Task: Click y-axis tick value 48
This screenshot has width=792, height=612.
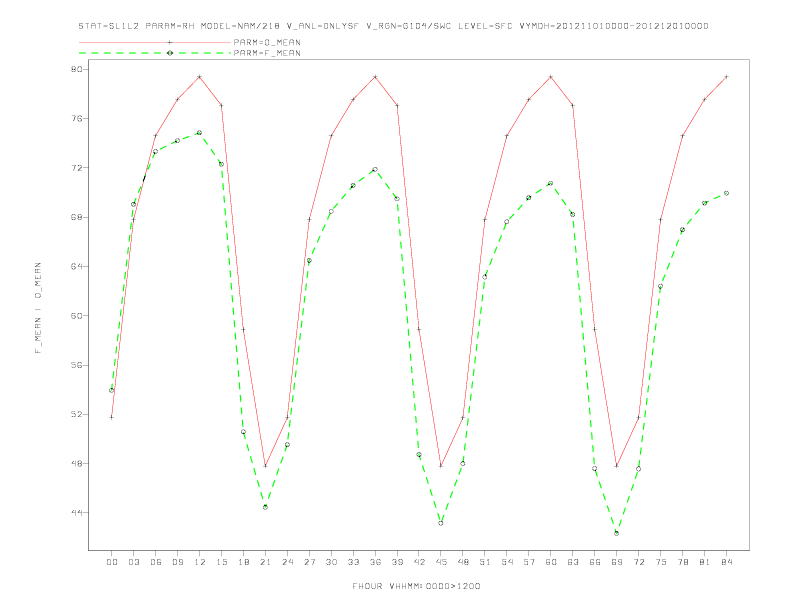Action: 77,464
